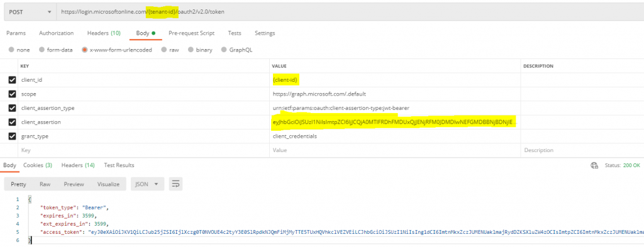Uncheck the scope row checkbox
The height and width of the screenshot is (247, 644).
[13, 94]
